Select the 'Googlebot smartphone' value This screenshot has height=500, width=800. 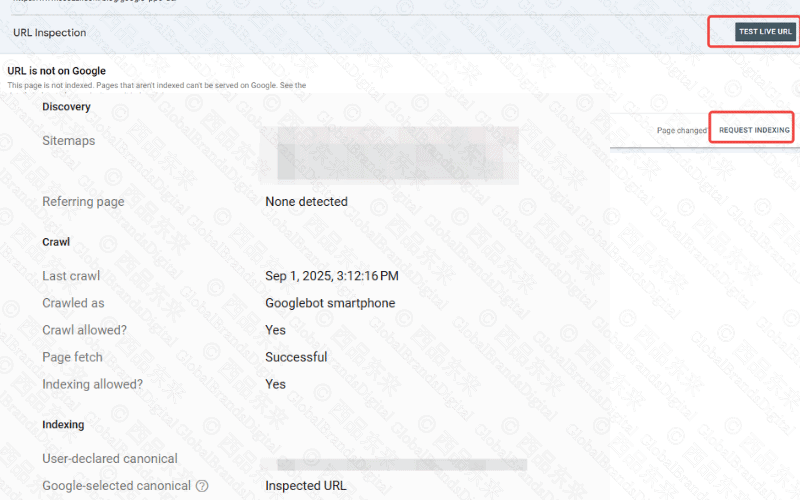pos(330,303)
